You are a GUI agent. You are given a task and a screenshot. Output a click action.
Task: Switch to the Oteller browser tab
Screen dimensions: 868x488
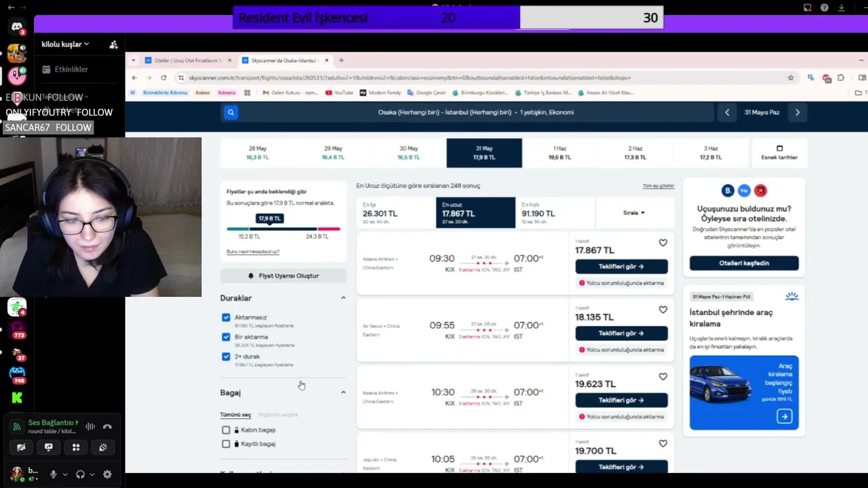click(x=189, y=60)
